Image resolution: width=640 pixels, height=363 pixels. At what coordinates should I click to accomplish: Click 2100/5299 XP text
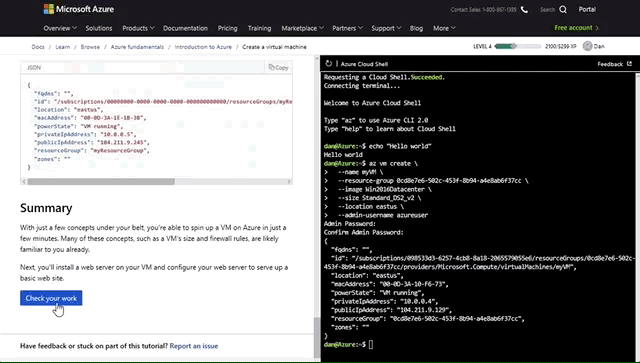(560, 46)
